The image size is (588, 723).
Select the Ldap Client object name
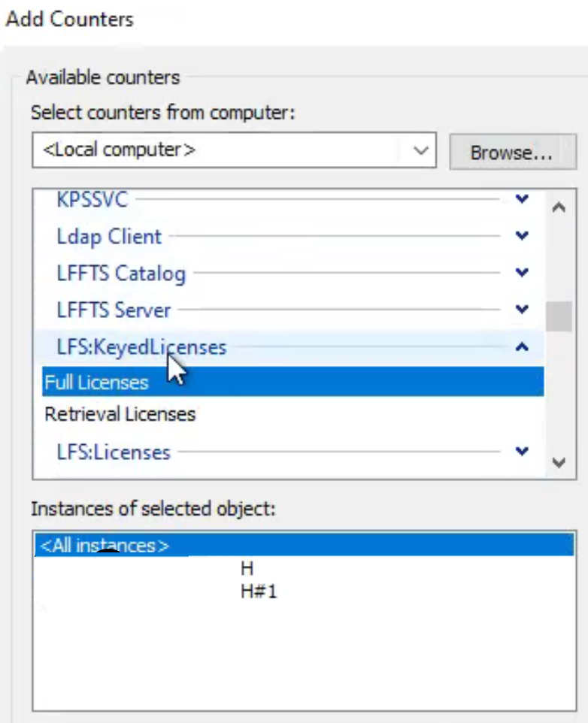[109, 237]
